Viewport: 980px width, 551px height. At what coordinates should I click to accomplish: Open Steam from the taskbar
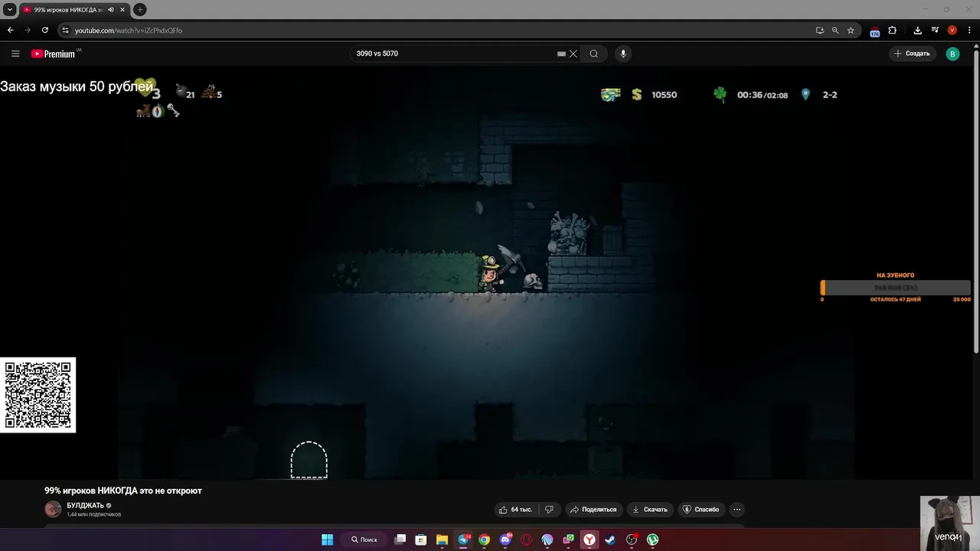(x=610, y=540)
